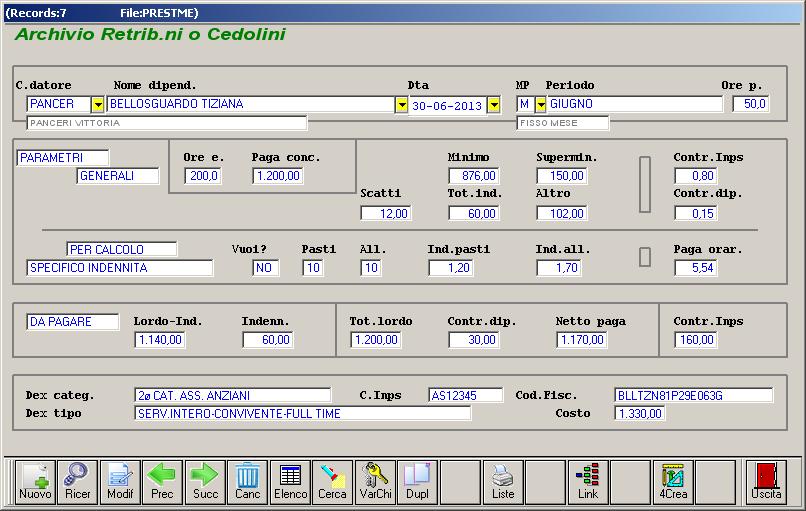Duplicate record with Dupl icon
Screen dimensions: 806x511
click(x=417, y=482)
